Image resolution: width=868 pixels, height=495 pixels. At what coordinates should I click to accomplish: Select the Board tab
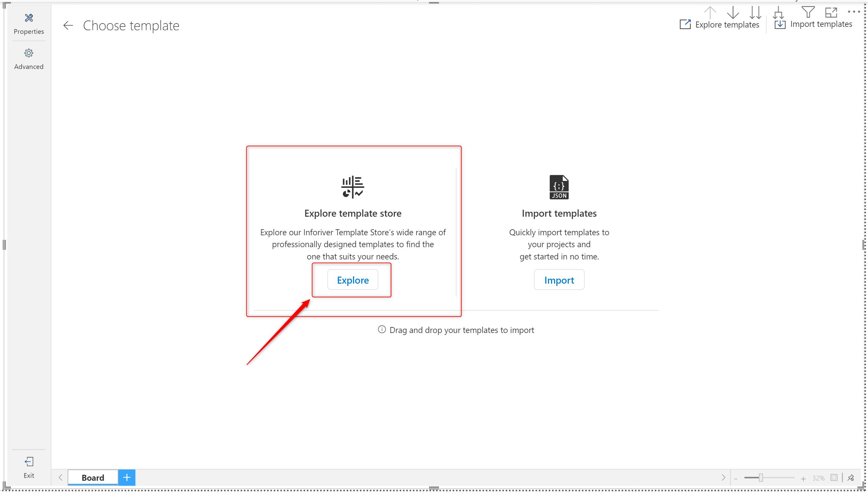[93, 477]
